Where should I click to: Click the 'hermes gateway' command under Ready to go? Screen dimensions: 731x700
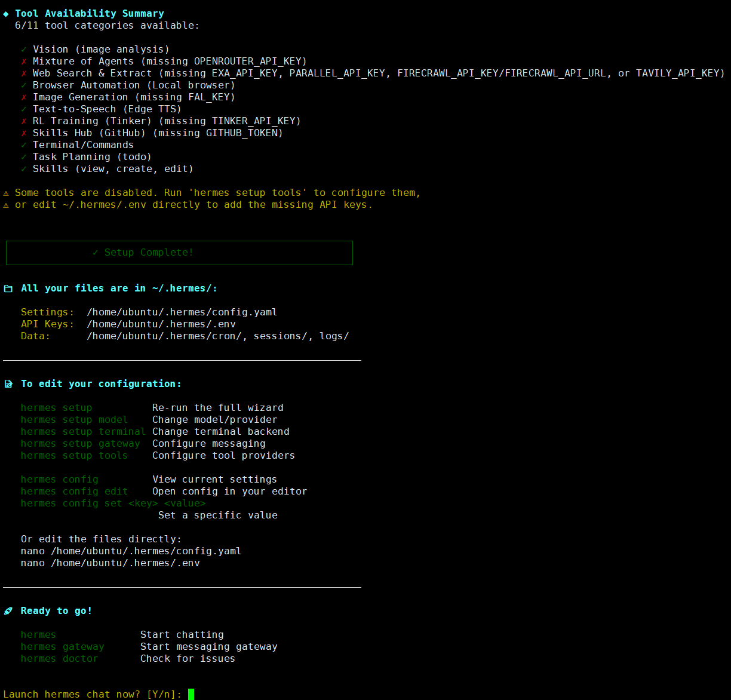[63, 647]
